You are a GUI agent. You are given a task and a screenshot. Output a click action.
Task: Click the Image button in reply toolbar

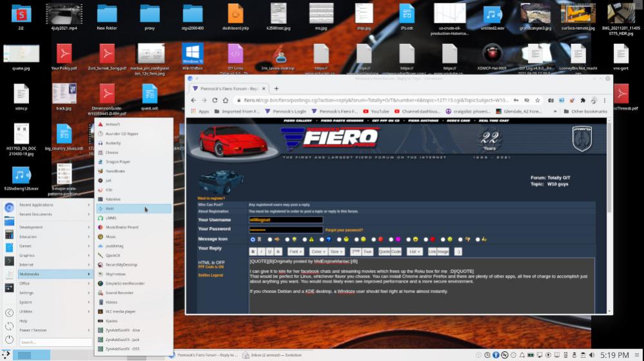click(443, 251)
